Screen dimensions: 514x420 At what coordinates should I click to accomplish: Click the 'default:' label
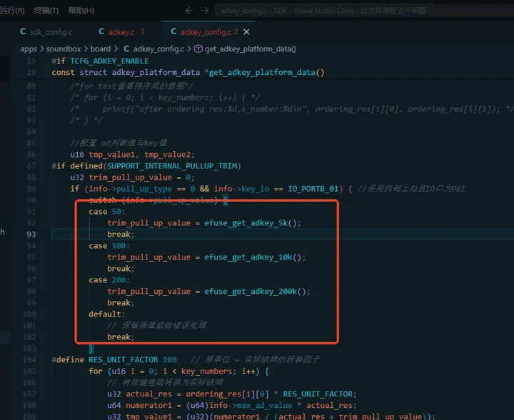pos(106,314)
